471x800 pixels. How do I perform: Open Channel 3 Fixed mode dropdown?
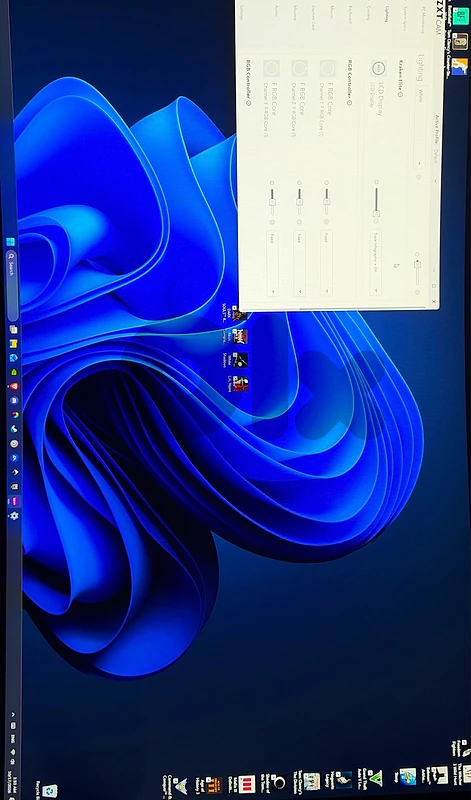pos(272,262)
